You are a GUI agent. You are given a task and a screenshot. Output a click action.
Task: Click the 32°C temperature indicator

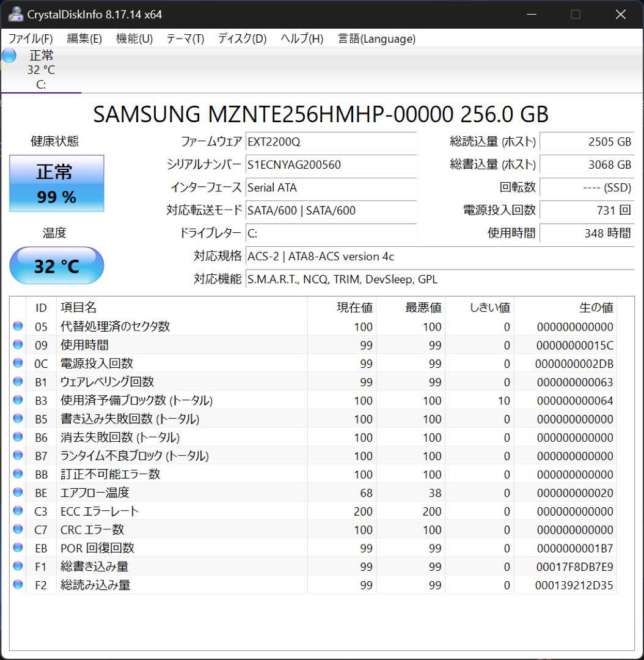click(x=56, y=265)
